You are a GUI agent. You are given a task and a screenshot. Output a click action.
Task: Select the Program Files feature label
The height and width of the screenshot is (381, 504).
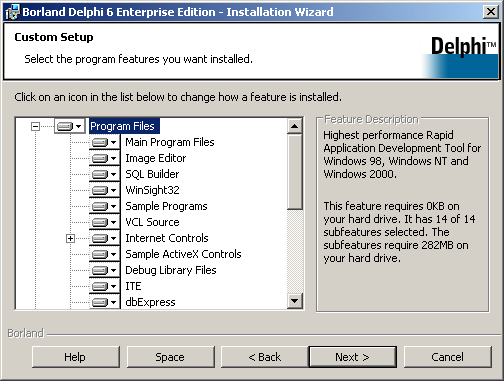tap(124, 126)
